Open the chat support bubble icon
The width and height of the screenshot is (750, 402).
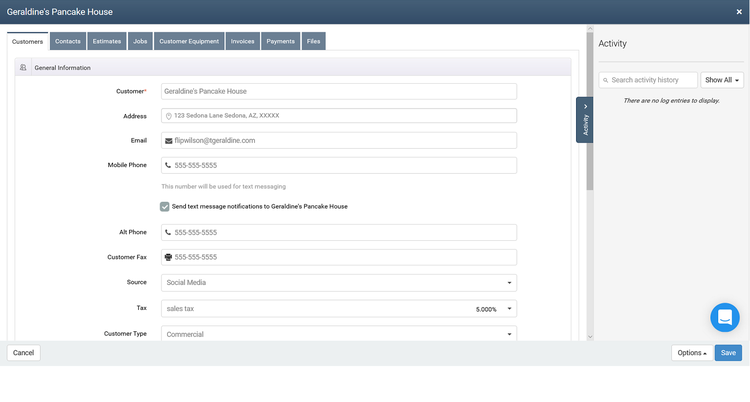(x=725, y=317)
